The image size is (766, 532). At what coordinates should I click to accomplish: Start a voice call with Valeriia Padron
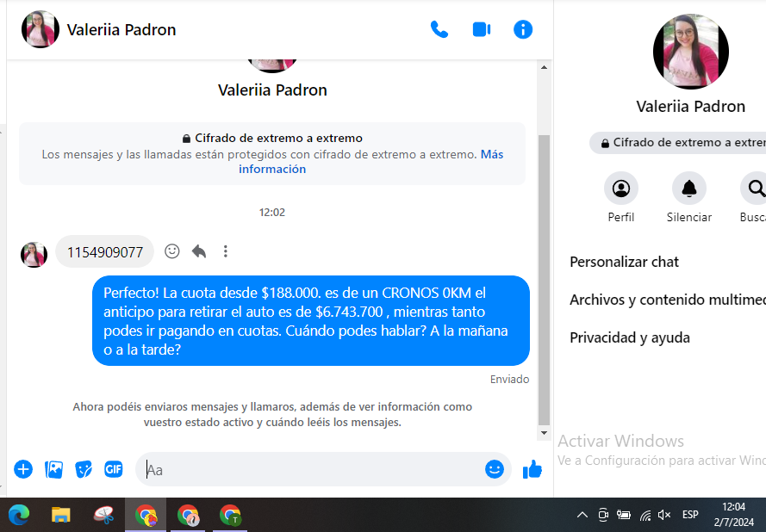tap(439, 29)
